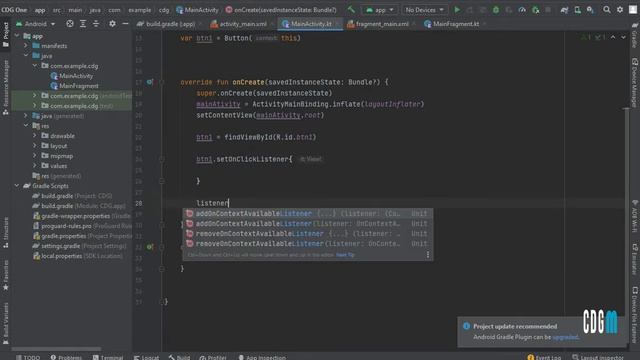The image size is (640, 360).
Task: Expand the manifests folder
Action: (x=26, y=46)
